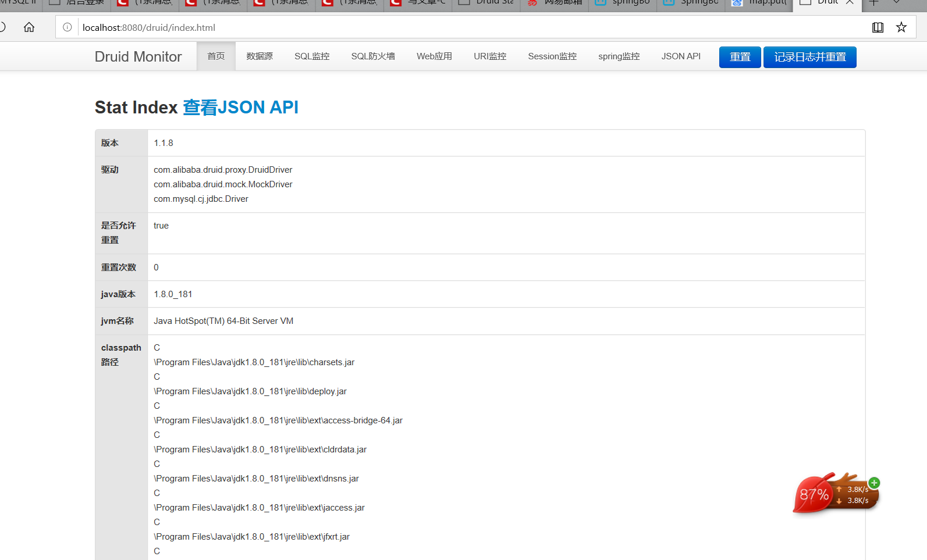Click the 版本 row label
Viewport: 927px width, 560px height.
click(110, 143)
